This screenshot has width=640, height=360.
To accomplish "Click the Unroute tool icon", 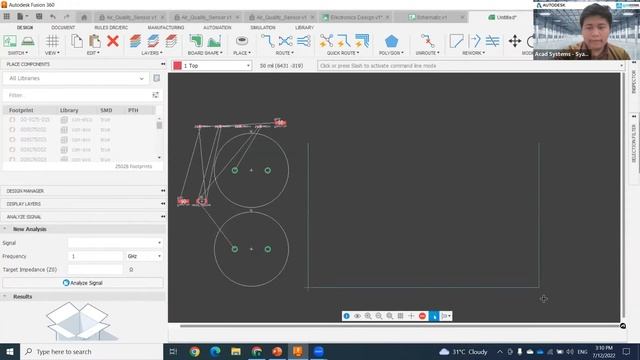I will pos(427,41).
